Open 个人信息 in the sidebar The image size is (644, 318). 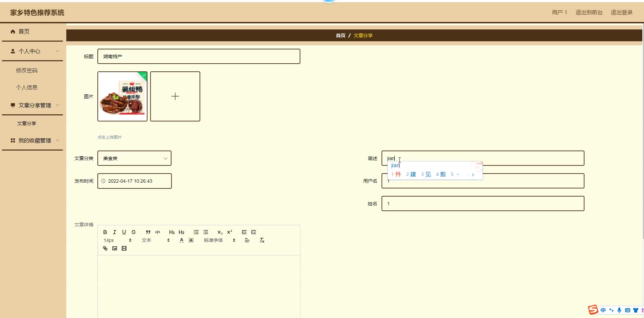(27, 87)
